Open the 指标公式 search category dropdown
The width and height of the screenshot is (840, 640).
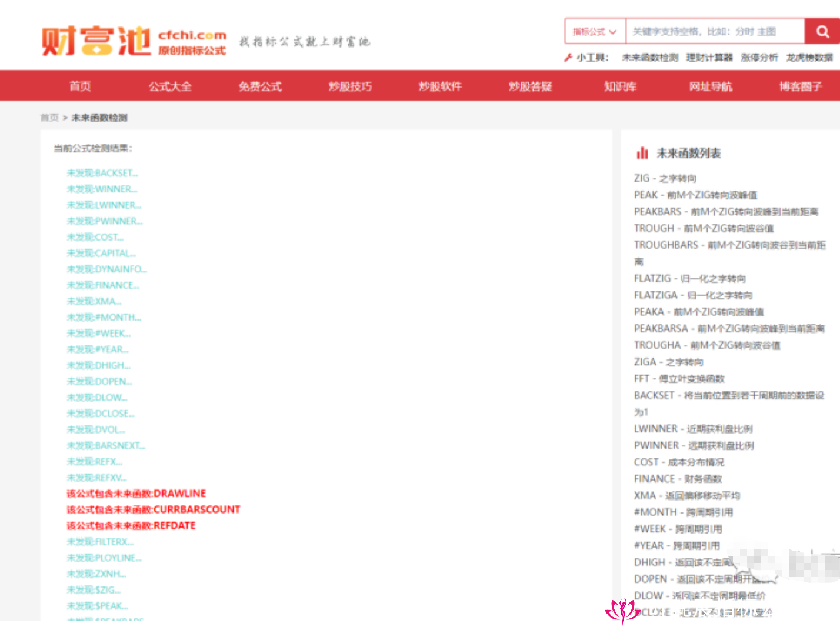[594, 31]
